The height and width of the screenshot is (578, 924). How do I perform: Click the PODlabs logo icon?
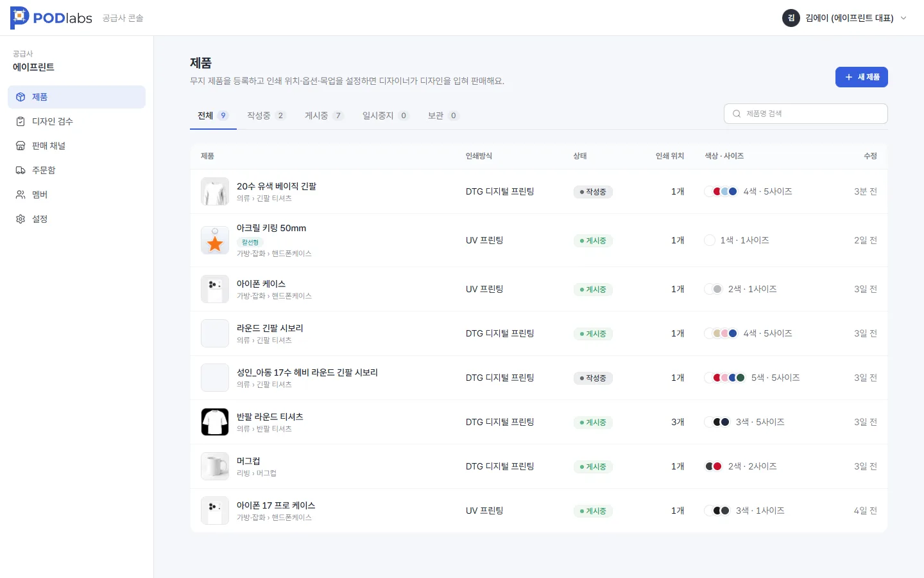[x=19, y=18]
